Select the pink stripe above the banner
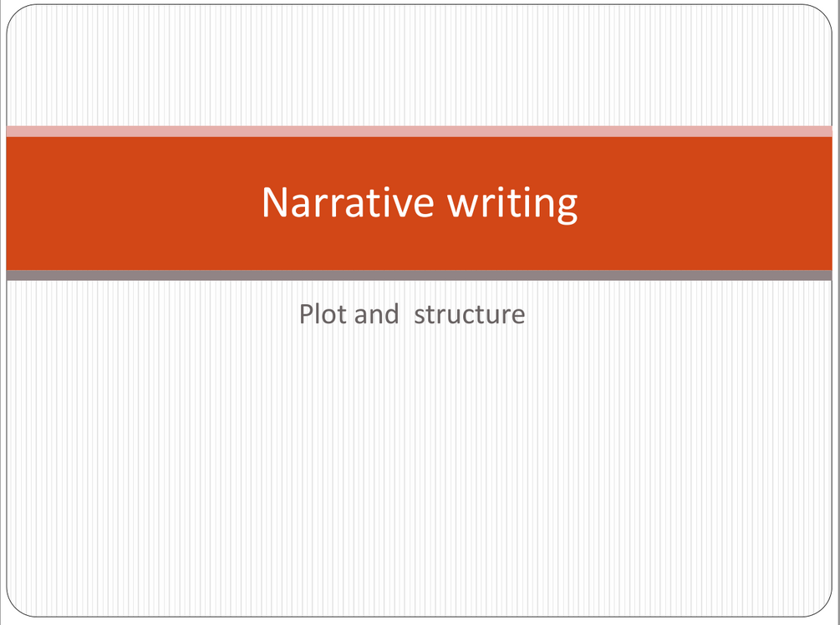This screenshot has width=840, height=625. click(419, 130)
